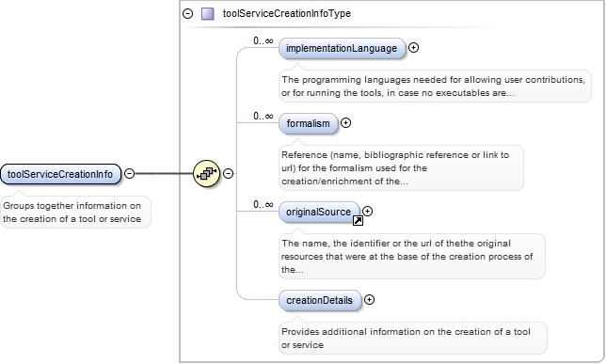Expand the formalism element
Viewport: 606px width, 364px height.
tap(345, 123)
